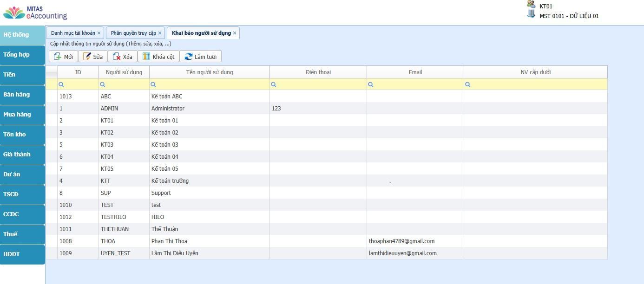
Task: Select the ID 1010 cell
Action: coord(78,205)
